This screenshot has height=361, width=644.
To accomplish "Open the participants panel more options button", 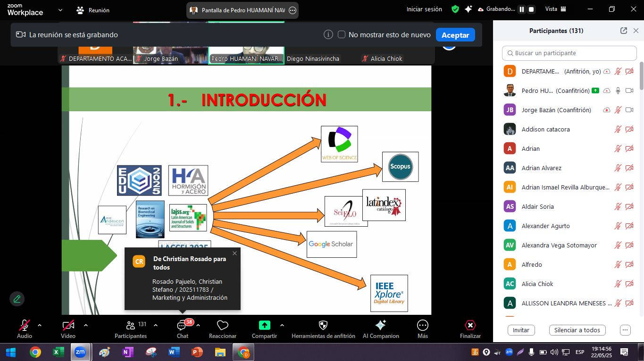I will click(625, 330).
